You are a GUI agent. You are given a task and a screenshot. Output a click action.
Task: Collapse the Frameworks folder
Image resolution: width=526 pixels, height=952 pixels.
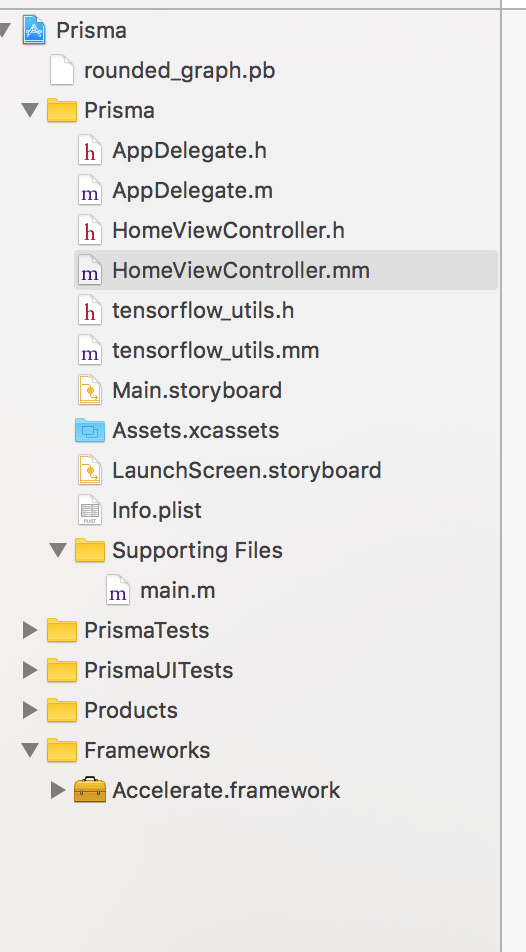tap(30, 750)
